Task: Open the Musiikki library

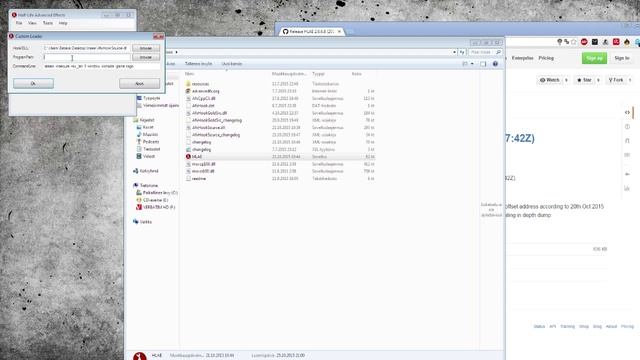Action: pyautogui.click(x=150, y=135)
